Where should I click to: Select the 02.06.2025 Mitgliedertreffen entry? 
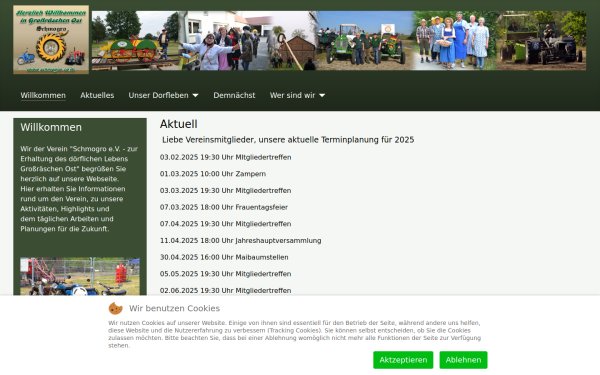pyautogui.click(x=226, y=290)
